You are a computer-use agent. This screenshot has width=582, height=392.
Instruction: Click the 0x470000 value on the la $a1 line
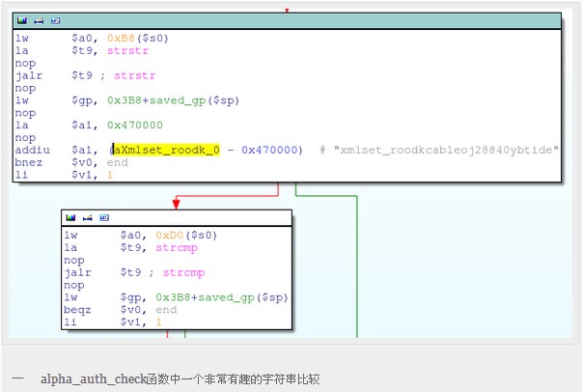coord(135,126)
